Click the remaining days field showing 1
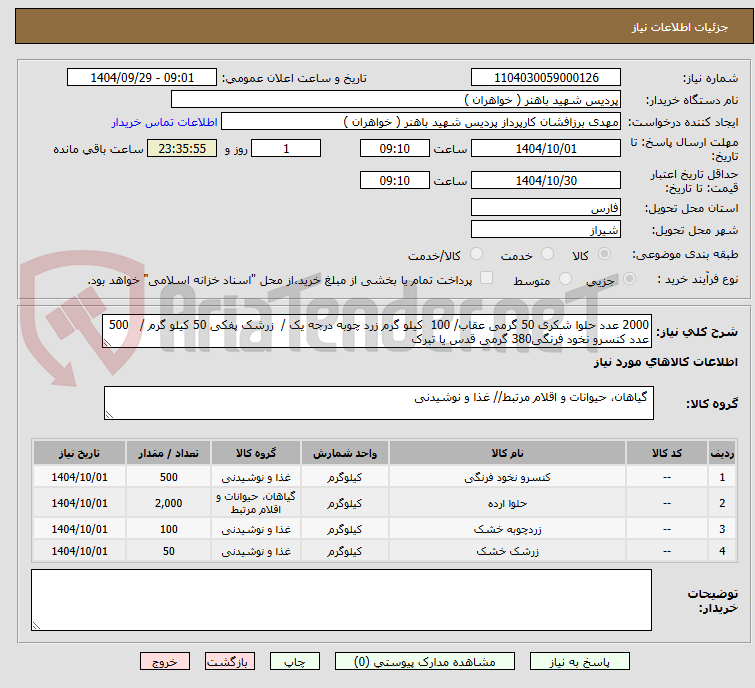The image size is (755, 688). pyautogui.click(x=286, y=148)
